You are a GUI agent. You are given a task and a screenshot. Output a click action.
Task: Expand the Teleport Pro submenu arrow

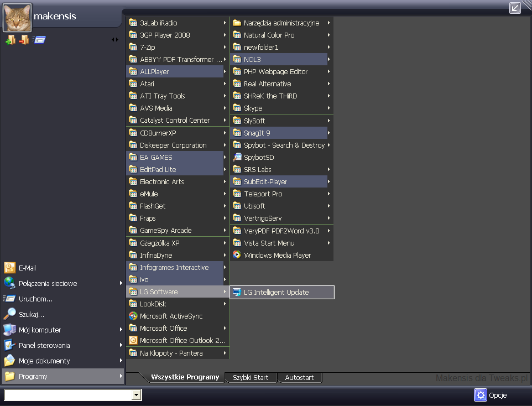[x=328, y=194]
